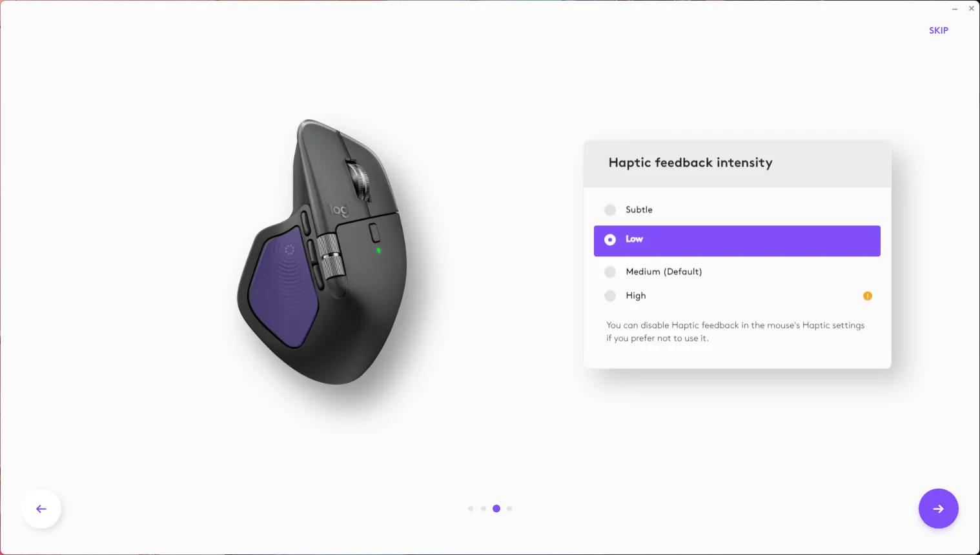This screenshot has width=980, height=555.
Task: Click the logi logo on the mouse
Action: pos(338,210)
